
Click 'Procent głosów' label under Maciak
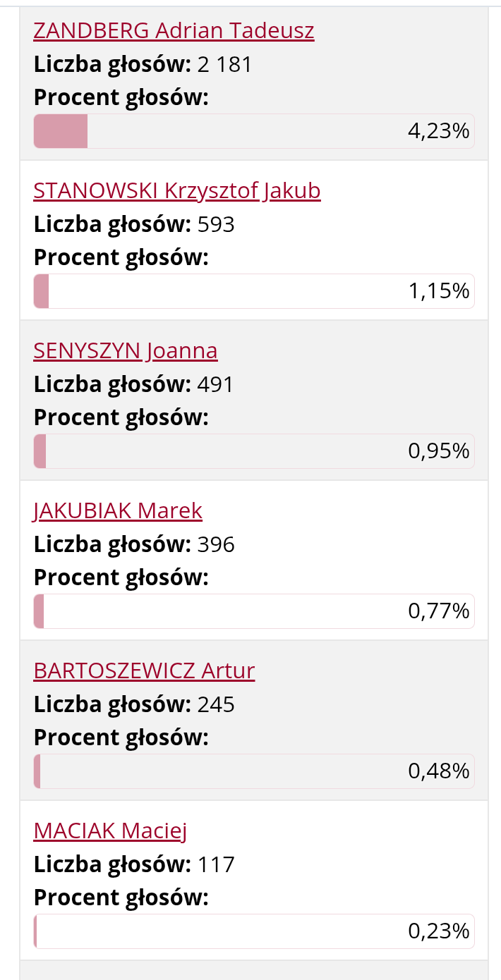pyautogui.click(x=121, y=898)
